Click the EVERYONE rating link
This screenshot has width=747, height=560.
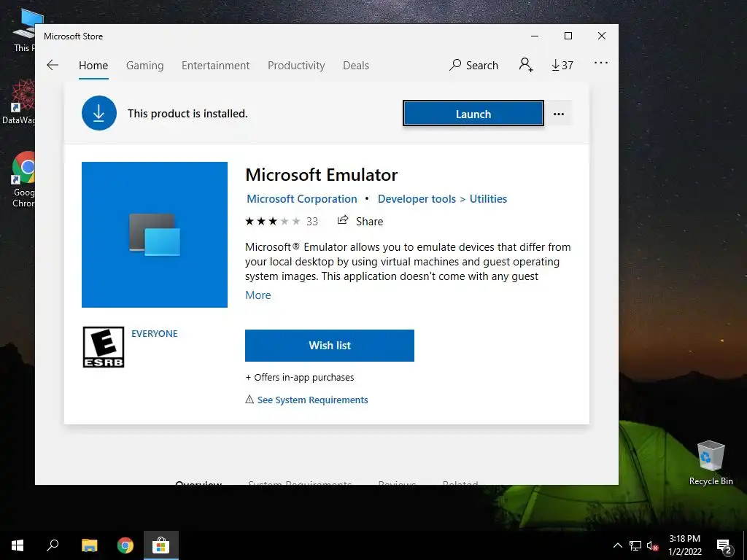click(155, 334)
